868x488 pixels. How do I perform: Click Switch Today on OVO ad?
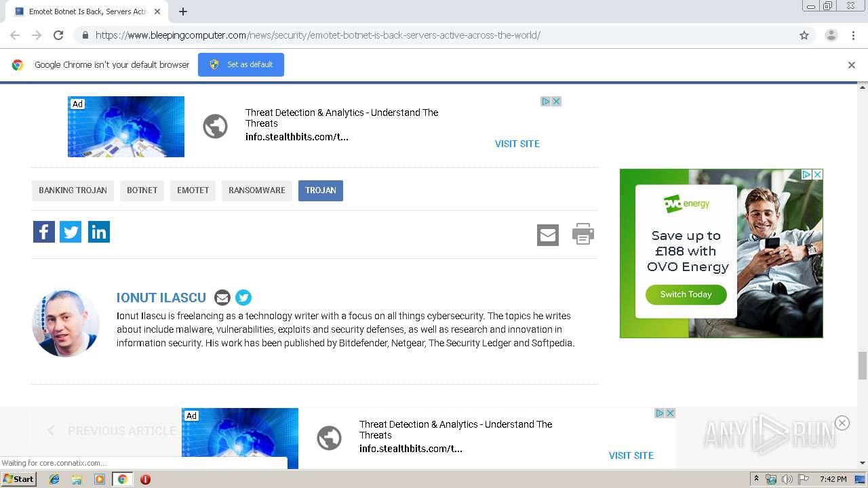click(686, 294)
